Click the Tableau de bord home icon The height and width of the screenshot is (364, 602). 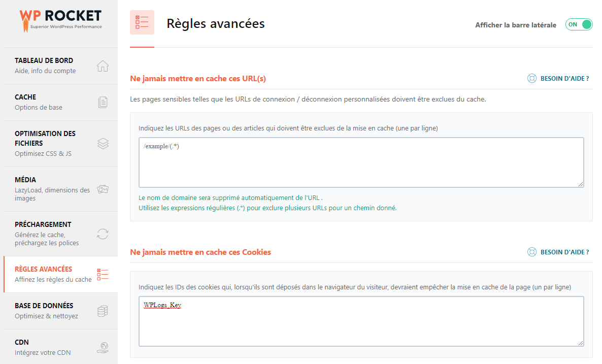(103, 66)
